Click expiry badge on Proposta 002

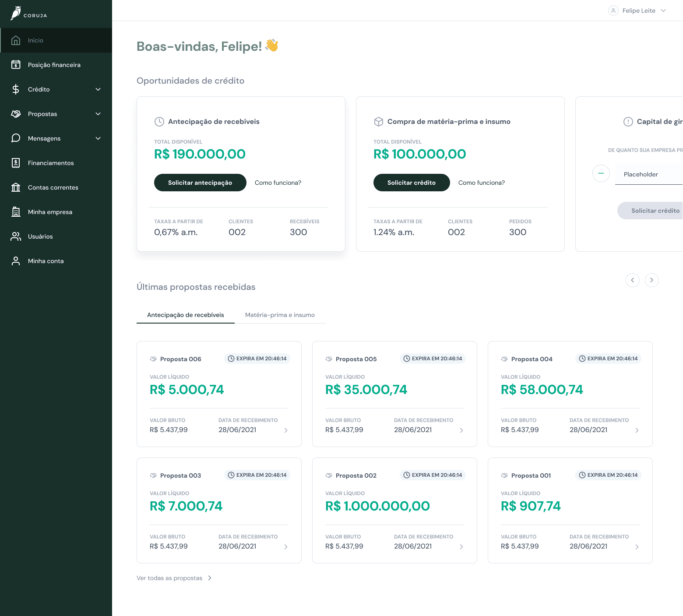[x=433, y=475]
